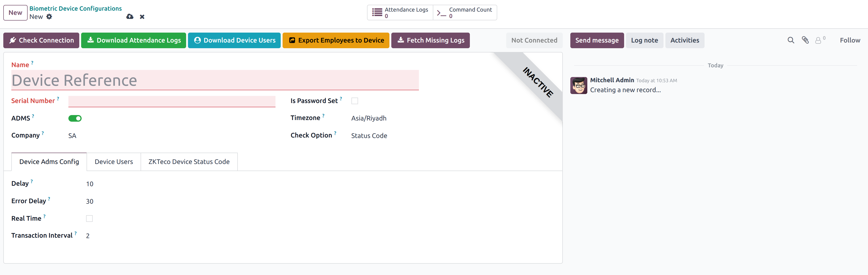Open Attendance Logs stat button
This screenshot has height=275, width=868.
pos(400,13)
